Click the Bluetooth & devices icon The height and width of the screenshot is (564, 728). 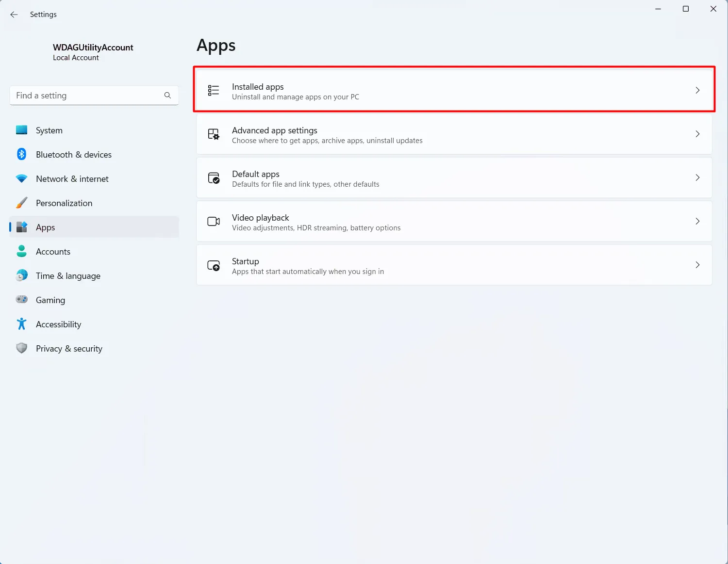(x=22, y=154)
